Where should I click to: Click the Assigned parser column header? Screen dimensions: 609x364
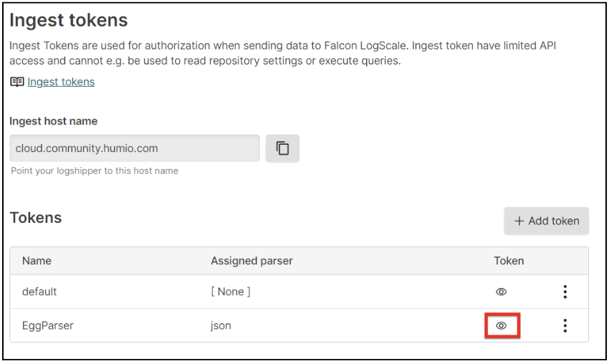[251, 261]
